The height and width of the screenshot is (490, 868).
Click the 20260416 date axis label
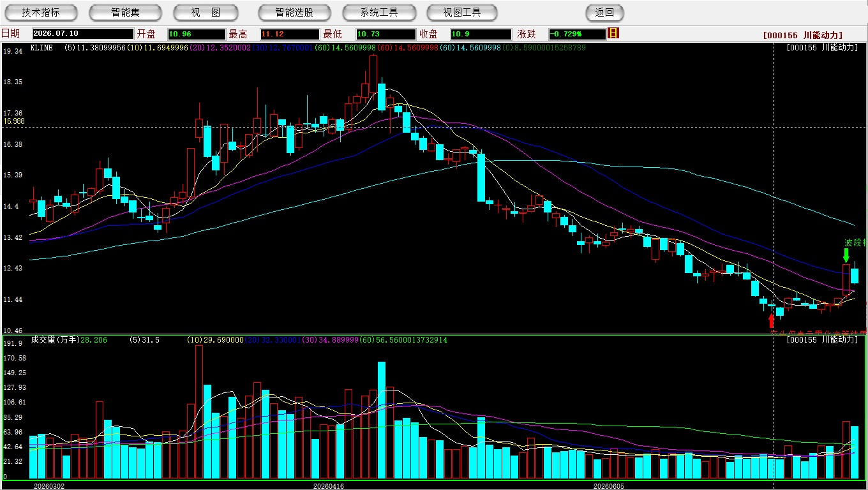[329, 486]
